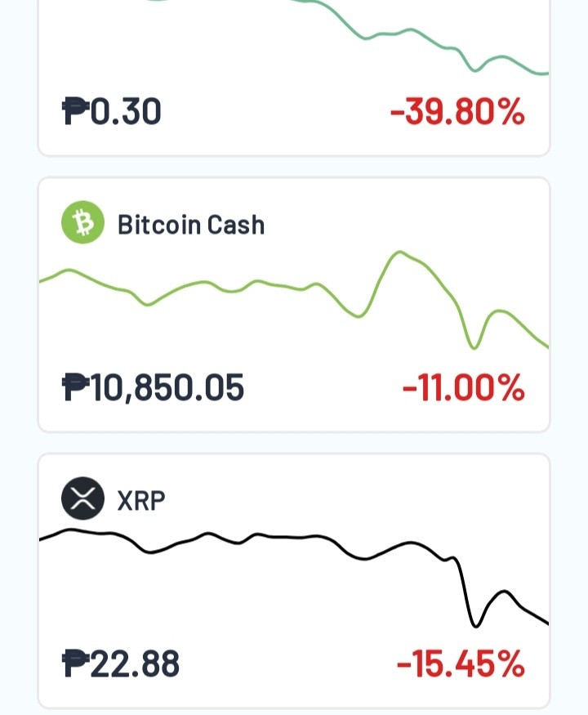588x715 pixels.
Task: Click the peak of Bitcoin Cash chart line
Action: (x=399, y=252)
